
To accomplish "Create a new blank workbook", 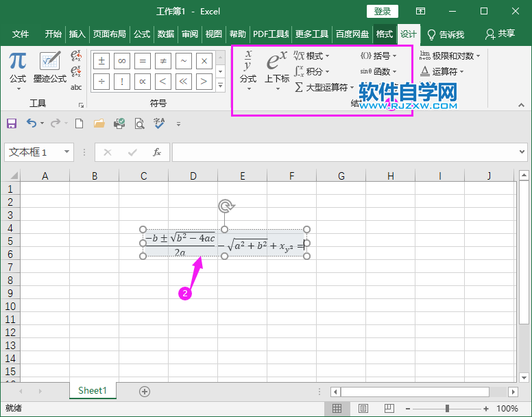I will 79,123.
